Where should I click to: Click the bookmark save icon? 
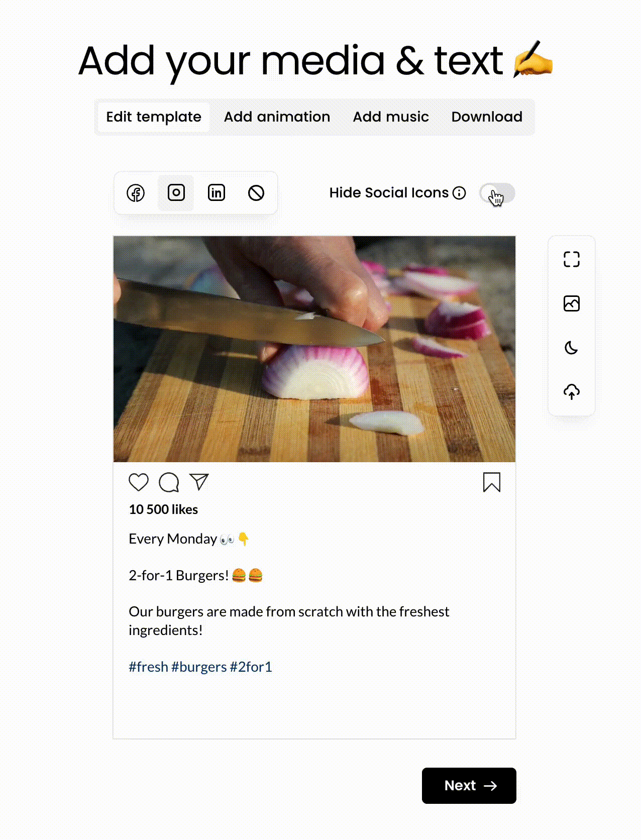pyautogui.click(x=492, y=482)
